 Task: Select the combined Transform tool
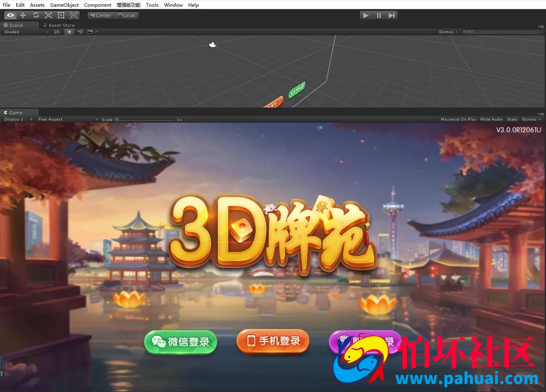pyautogui.click(x=74, y=15)
